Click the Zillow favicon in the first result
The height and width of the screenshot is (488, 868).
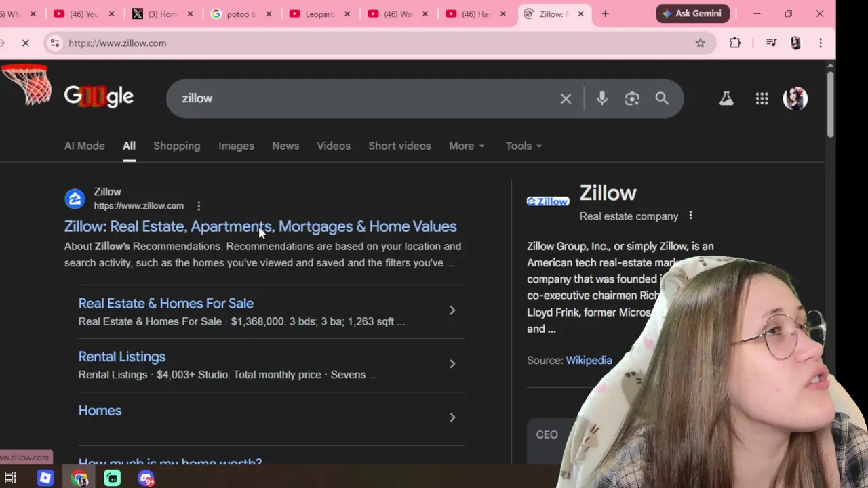pyautogui.click(x=75, y=199)
